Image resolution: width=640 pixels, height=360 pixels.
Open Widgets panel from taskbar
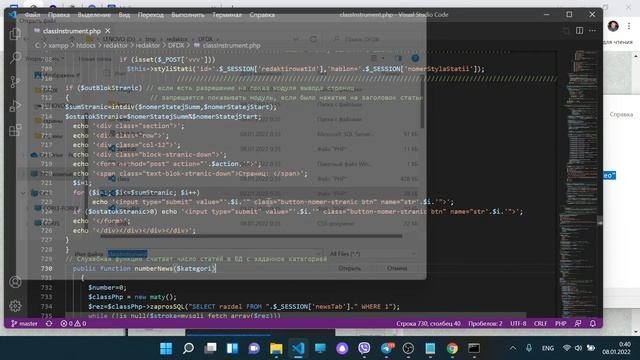(232, 348)
